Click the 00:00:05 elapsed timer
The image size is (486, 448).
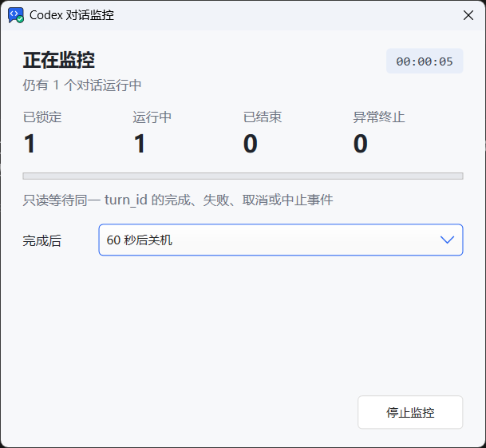click(425, 61)
